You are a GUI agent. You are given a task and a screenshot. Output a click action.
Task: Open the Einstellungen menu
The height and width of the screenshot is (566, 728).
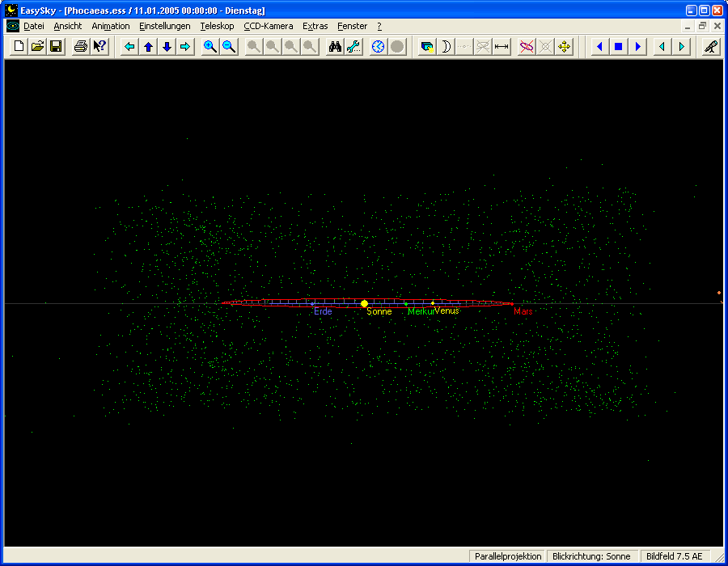[x=165, y=26]
